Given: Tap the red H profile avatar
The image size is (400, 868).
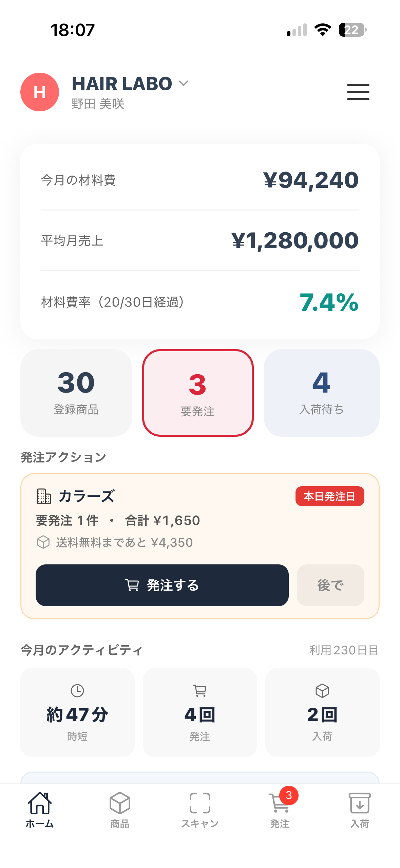Looking at the screenshot, I should coord(40,92).
